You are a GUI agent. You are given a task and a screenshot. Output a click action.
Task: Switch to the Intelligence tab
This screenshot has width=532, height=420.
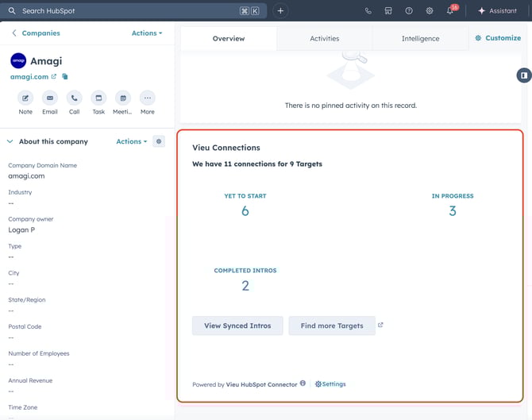[x=420, y=38]
